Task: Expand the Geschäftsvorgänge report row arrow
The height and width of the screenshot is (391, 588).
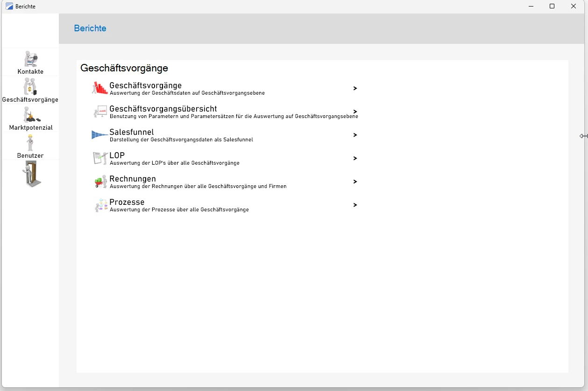Action: [355, 88]
